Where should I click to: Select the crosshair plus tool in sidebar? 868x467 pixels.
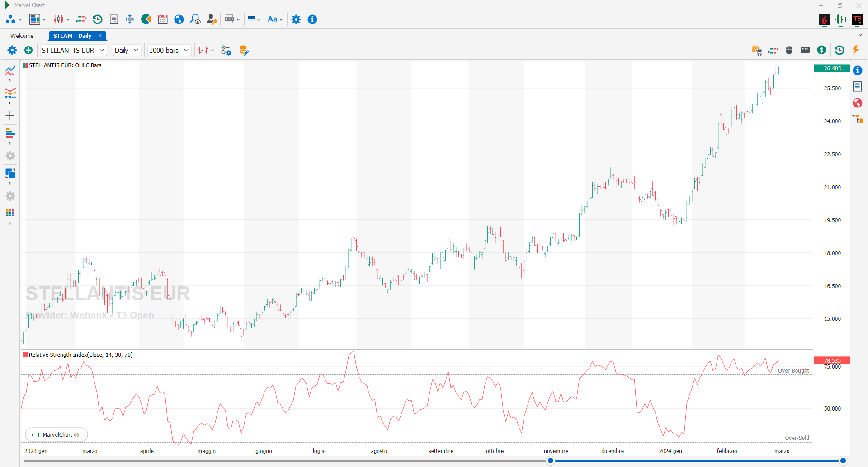[x=10, y=116]
